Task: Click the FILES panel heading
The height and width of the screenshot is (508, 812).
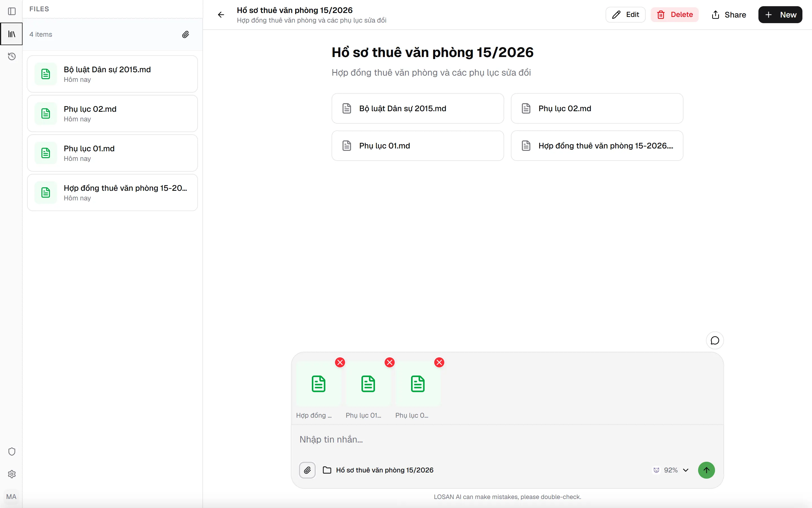Action: [x=39, y=9]
